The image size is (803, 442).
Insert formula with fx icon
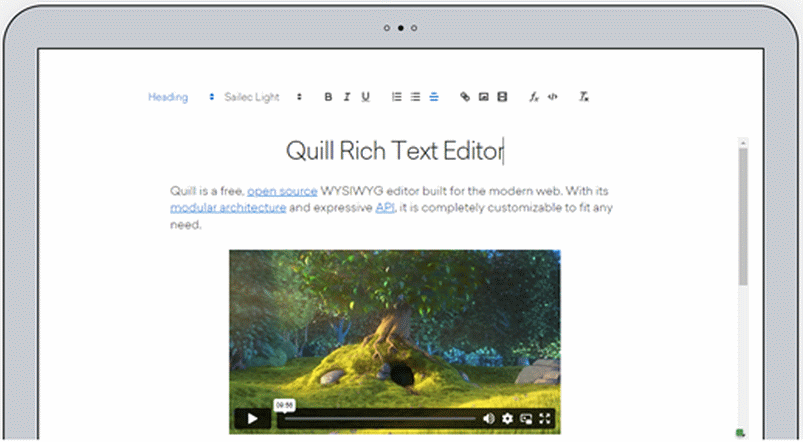pyautogui.click(x=534, y=97)
